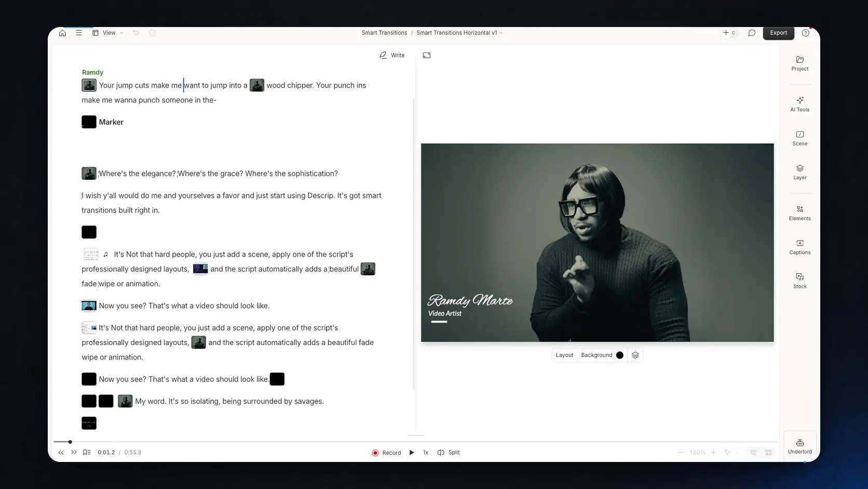The height and width of the screenshot is (489, 868).
Task: Zoom in with the plus icon
Action: 714,453
